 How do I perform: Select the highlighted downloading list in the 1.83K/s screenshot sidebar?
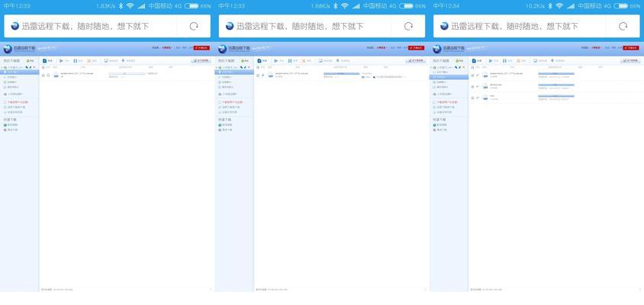click(19, 72)
